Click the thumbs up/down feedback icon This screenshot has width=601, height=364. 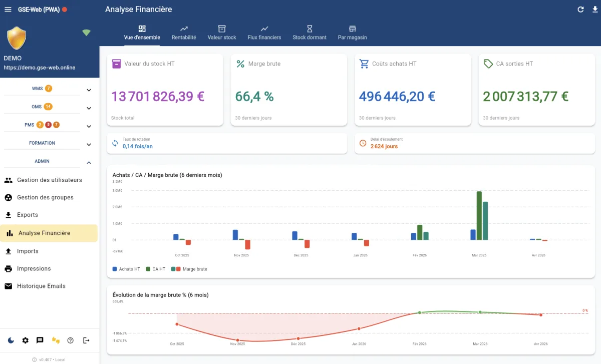click(x=56, y=340)
